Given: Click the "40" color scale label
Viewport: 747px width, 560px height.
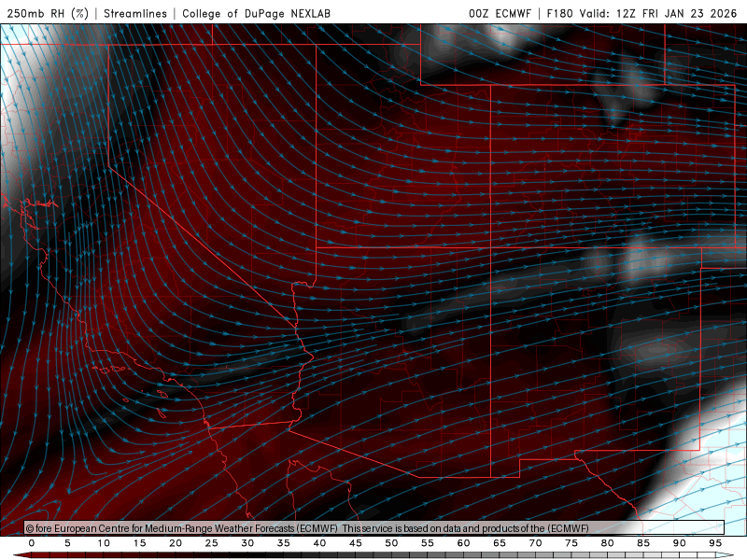Looking at the screenshot, I should click(x=319, y=543).
